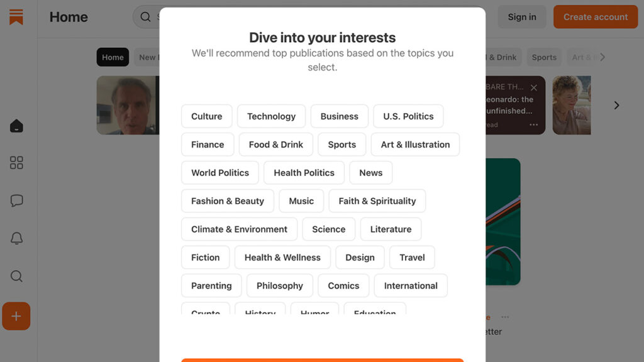This screenshot has width=644, height=362.
Task: Toggle the Climate & Environment topic
Action: [x=239, y=229]
